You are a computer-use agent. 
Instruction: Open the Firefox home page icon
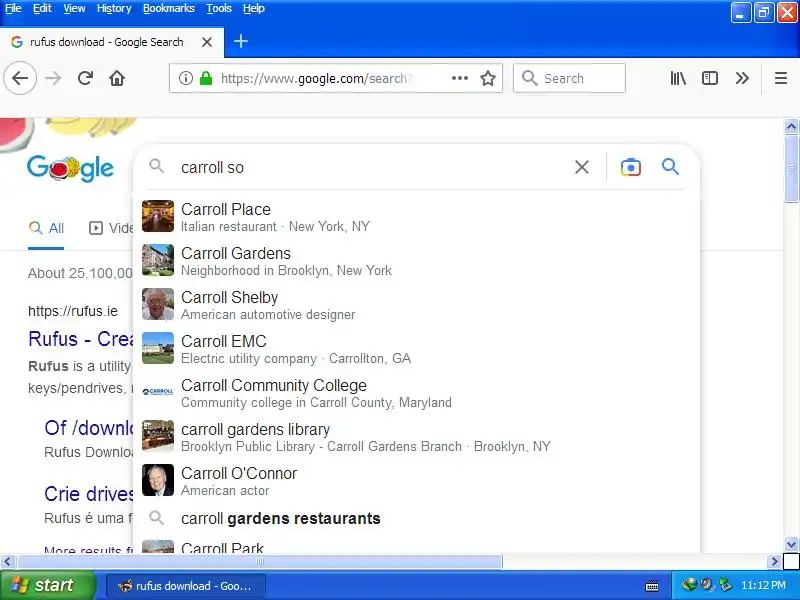(x=117, y=78)
